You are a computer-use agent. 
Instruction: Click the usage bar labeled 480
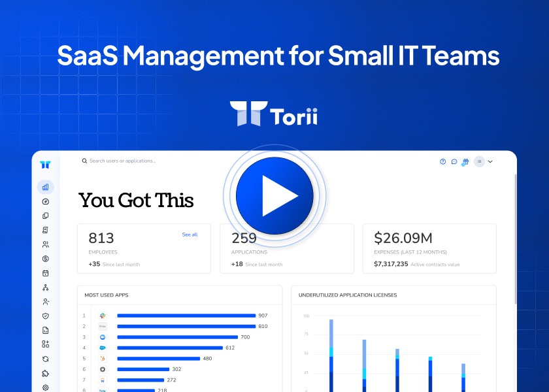(x=159, y=359)
